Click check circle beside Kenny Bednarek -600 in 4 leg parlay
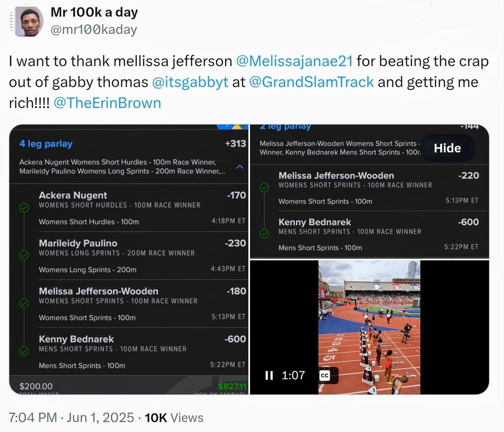 (24, 351)
